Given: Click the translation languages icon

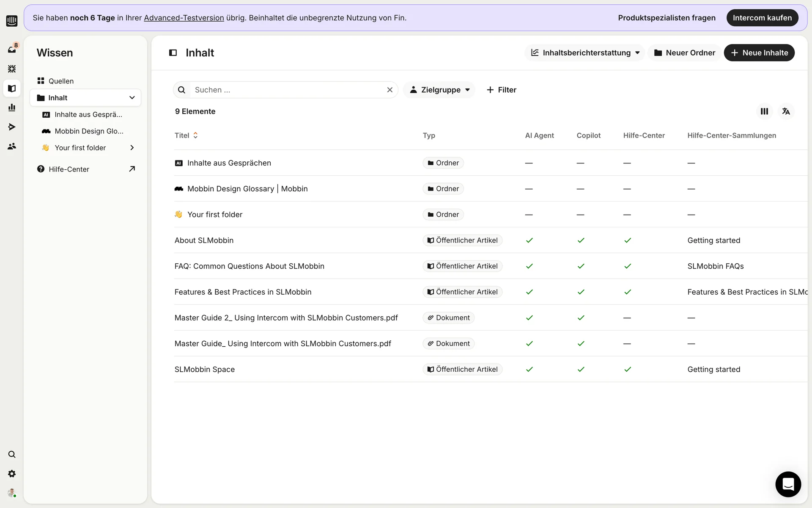Looking at the screenshot, I should point(786,111).
